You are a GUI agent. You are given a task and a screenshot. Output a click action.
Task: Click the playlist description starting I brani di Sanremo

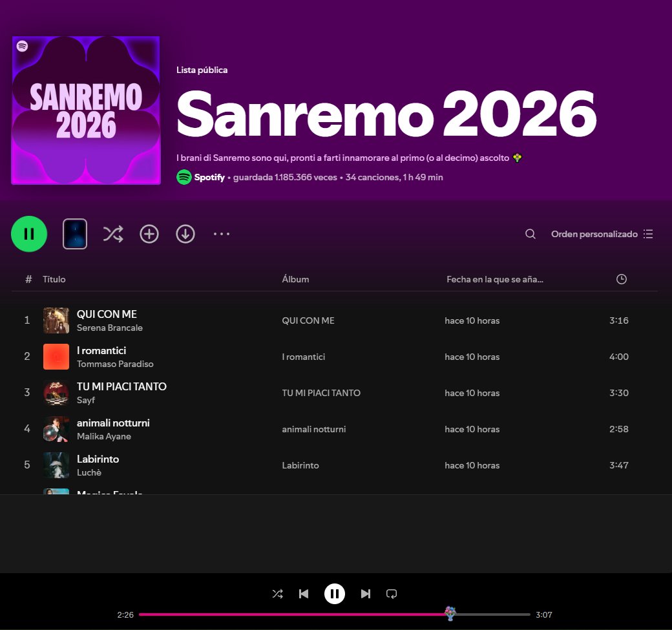349,158
